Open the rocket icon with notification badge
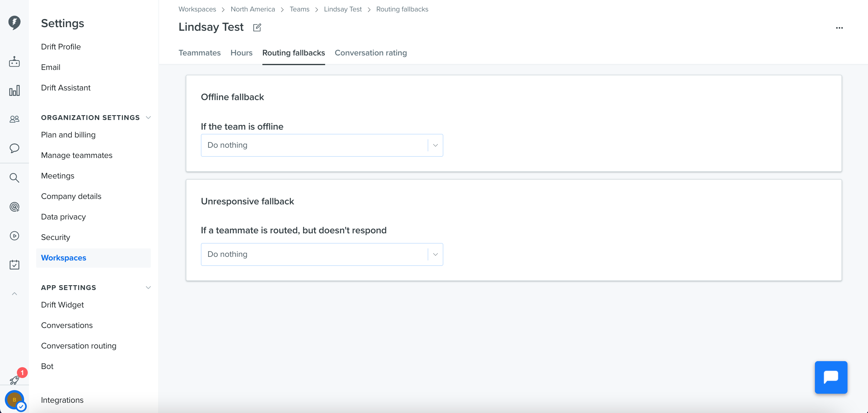The height and width of the screenshot is (413, 868). click(x=15, y=380)
